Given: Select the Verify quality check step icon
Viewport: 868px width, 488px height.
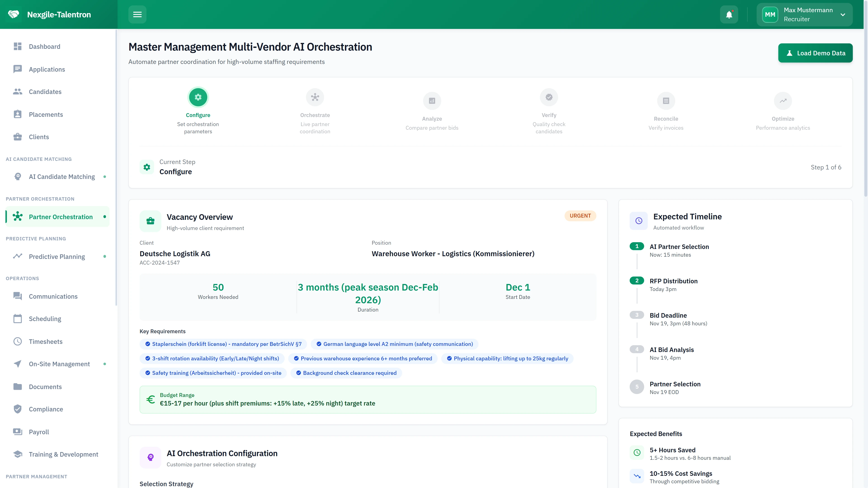Looking at the screenshot, I should coord(549,97).
